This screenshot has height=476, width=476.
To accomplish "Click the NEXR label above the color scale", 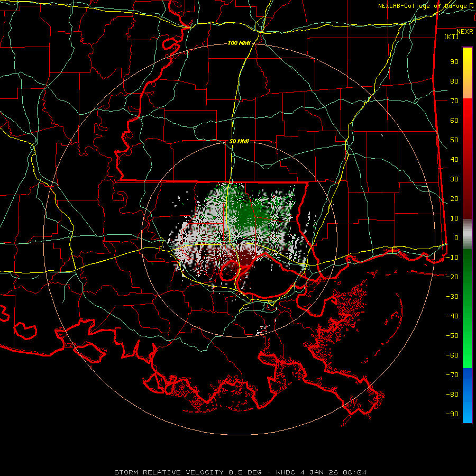I will [x=465, y=32].
